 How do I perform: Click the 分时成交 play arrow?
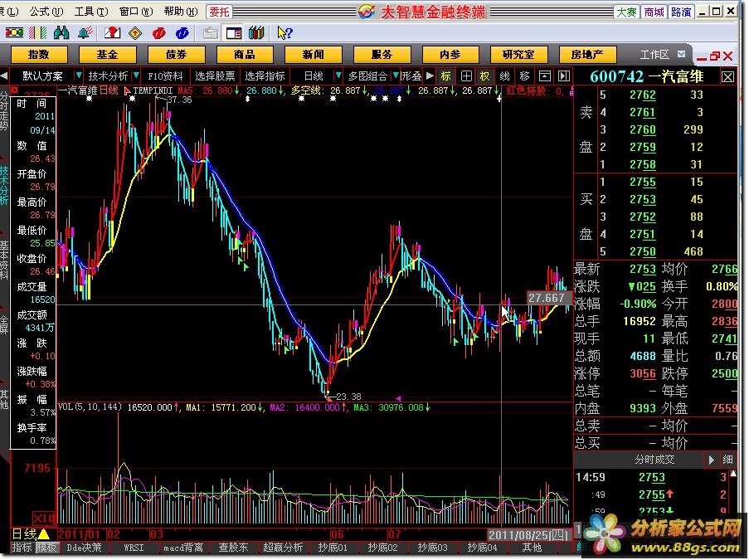pos(711,460)
